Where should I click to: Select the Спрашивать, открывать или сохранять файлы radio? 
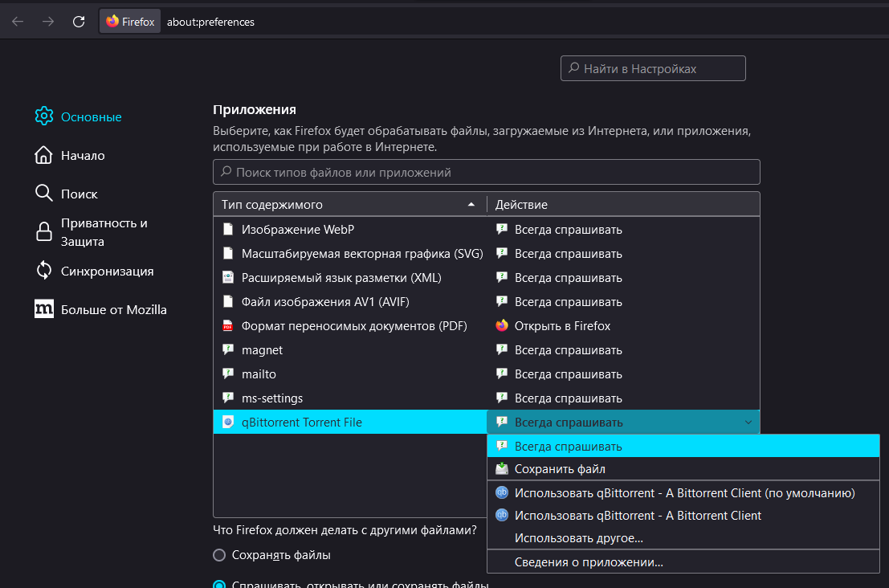219,584
